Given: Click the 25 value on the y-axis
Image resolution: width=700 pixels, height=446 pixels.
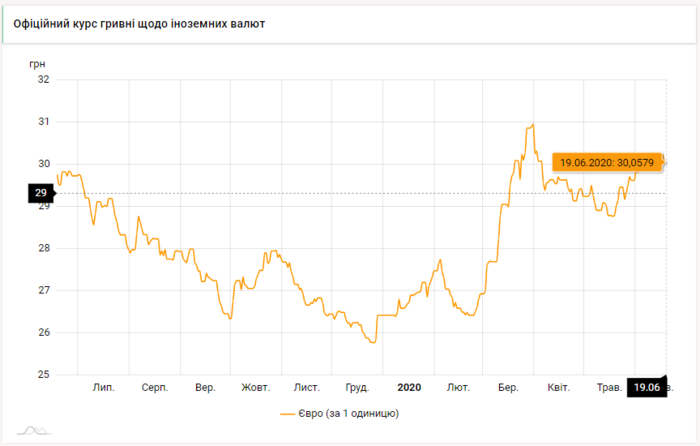Looking at the screenshot, I should pyautogui.click(x=43, y=375).
